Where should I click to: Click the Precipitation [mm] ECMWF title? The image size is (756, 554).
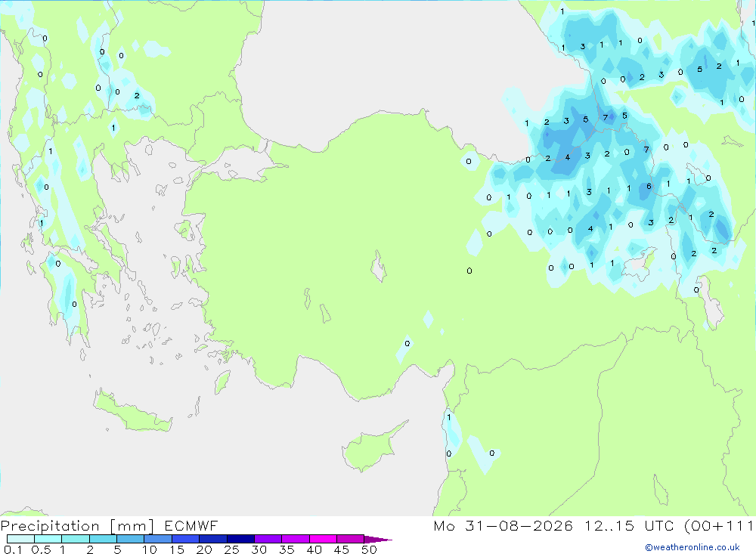coord(110,525)
